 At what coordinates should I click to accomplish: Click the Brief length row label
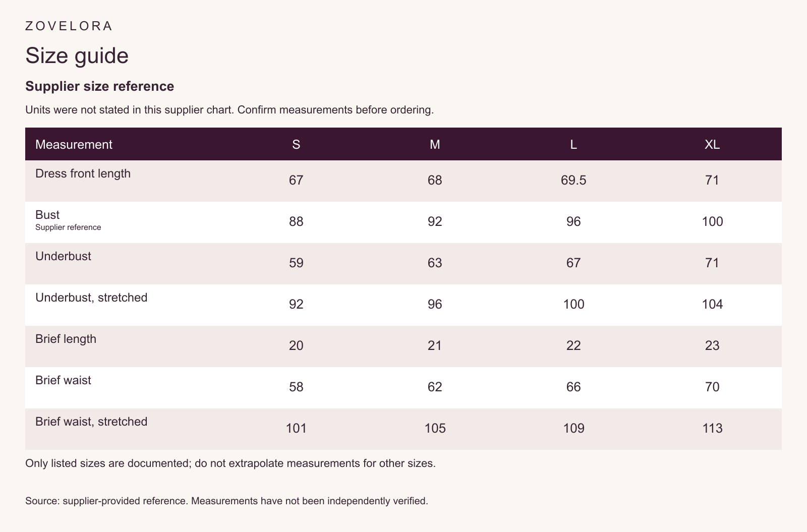tap(66, 339)
